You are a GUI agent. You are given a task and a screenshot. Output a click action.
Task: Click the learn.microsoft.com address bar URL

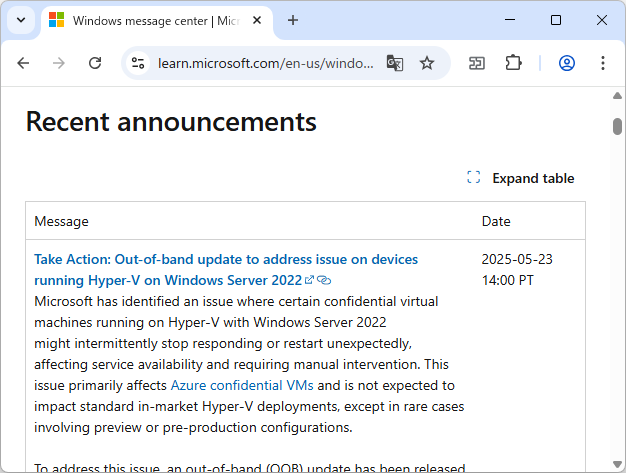[265, 63]
